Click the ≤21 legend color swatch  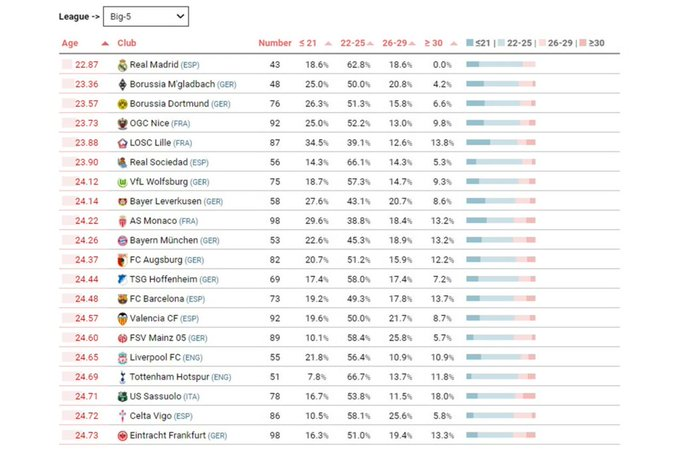[x=470, y=44]
